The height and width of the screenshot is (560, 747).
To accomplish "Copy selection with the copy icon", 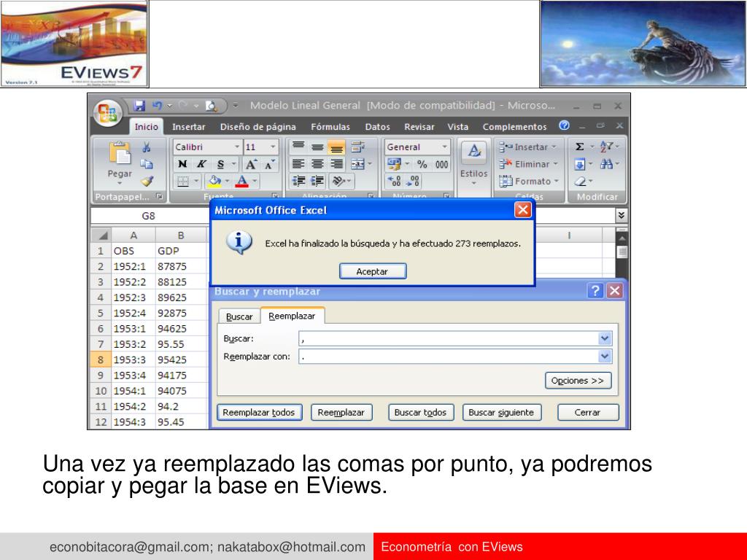I will tap(147, 164).
